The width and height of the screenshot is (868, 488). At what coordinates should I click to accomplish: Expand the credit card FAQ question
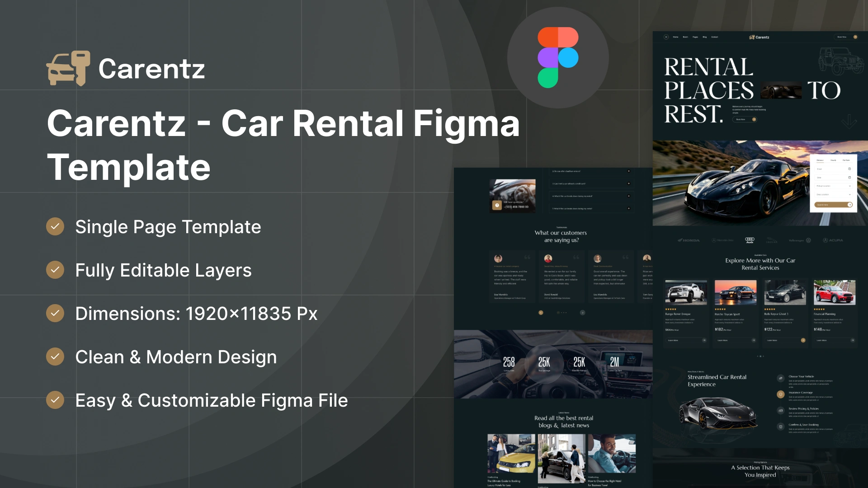point(591,184)
